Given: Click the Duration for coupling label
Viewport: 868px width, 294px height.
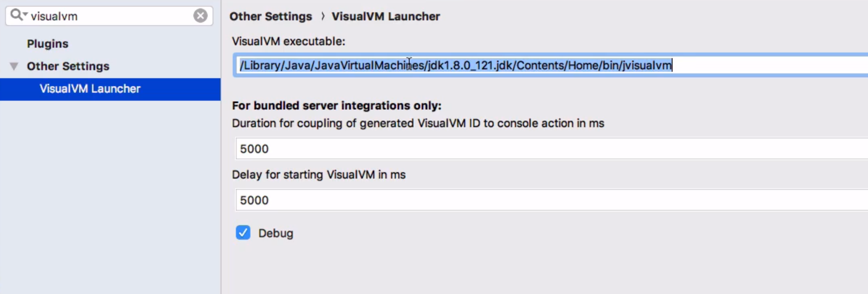Looking at the screenshot, I should (418, 124).
